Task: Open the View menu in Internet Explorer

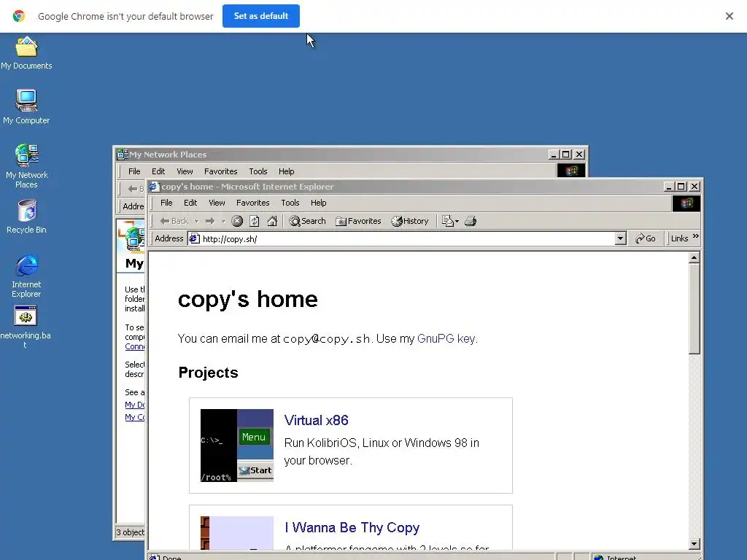Action: pos(217,203)
